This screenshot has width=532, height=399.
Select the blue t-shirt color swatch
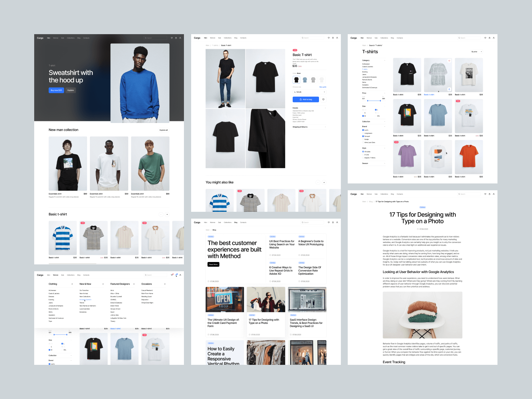tap(305, 80)
